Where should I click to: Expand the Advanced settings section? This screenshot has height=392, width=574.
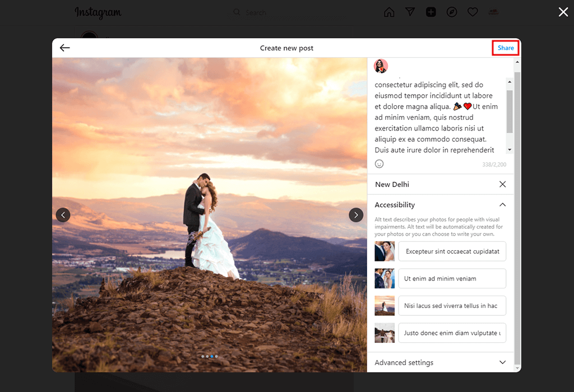click(503, 362)
